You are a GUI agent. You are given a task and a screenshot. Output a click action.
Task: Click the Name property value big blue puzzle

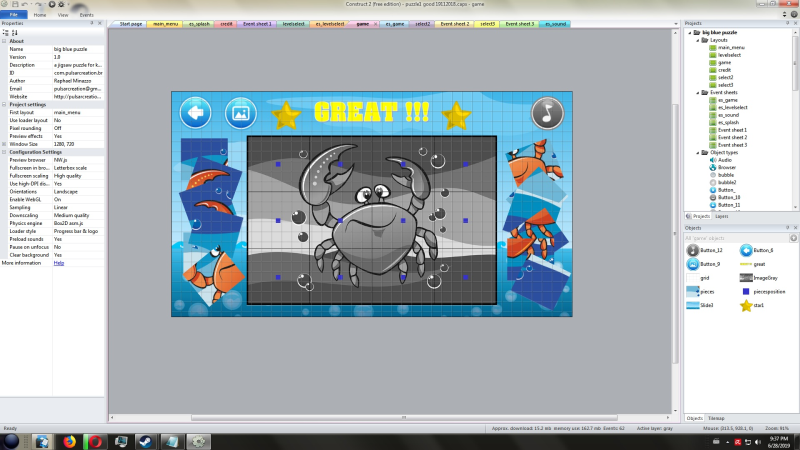(78, 49)
